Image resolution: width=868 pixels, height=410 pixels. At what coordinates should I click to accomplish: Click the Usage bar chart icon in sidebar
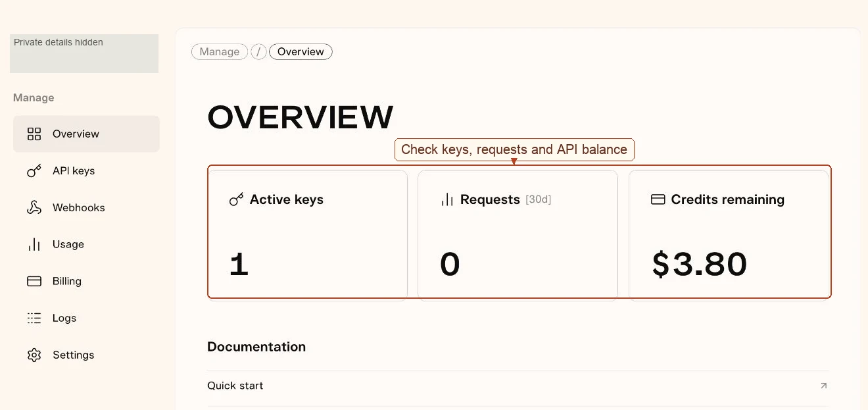click(34, 245)
